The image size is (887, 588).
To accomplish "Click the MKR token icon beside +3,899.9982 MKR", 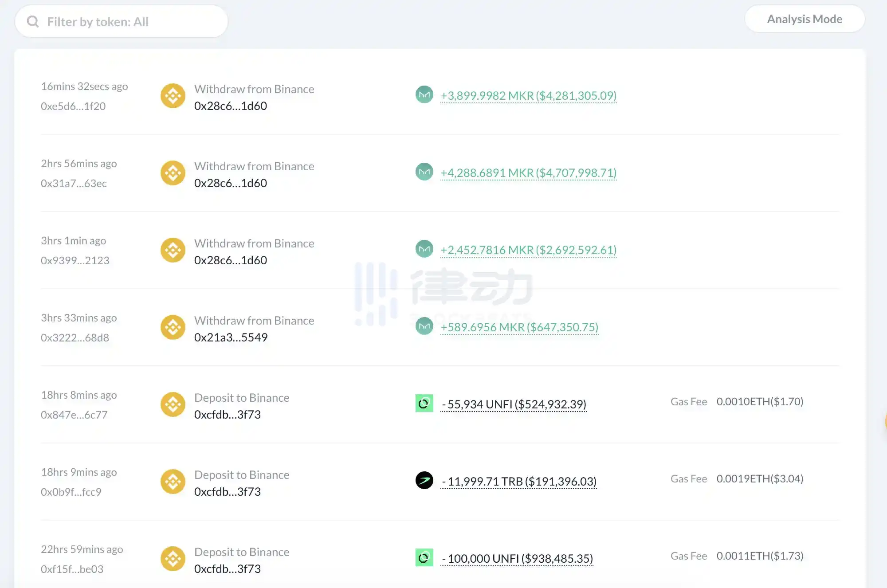I will coord(424,94).
